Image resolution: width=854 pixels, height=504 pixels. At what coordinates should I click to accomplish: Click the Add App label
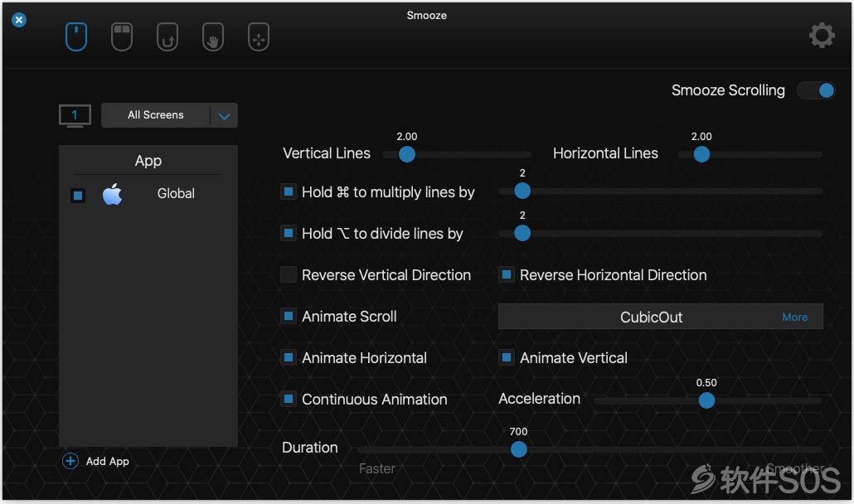click(107, 461)
